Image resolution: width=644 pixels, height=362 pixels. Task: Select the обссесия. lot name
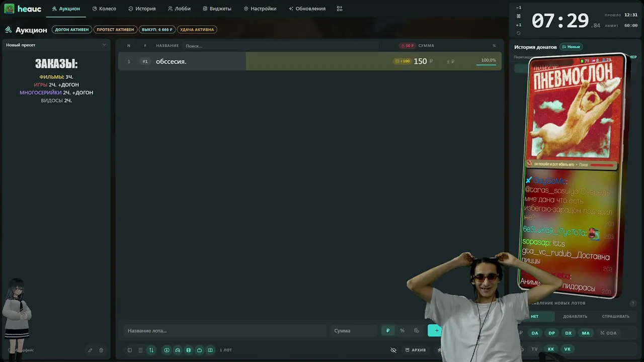171,61
